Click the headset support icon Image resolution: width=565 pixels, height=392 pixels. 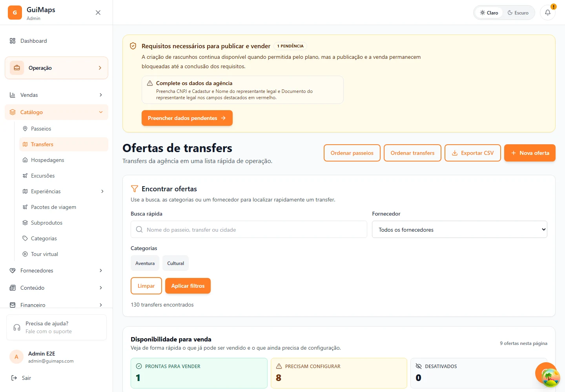tap(17, 327)
